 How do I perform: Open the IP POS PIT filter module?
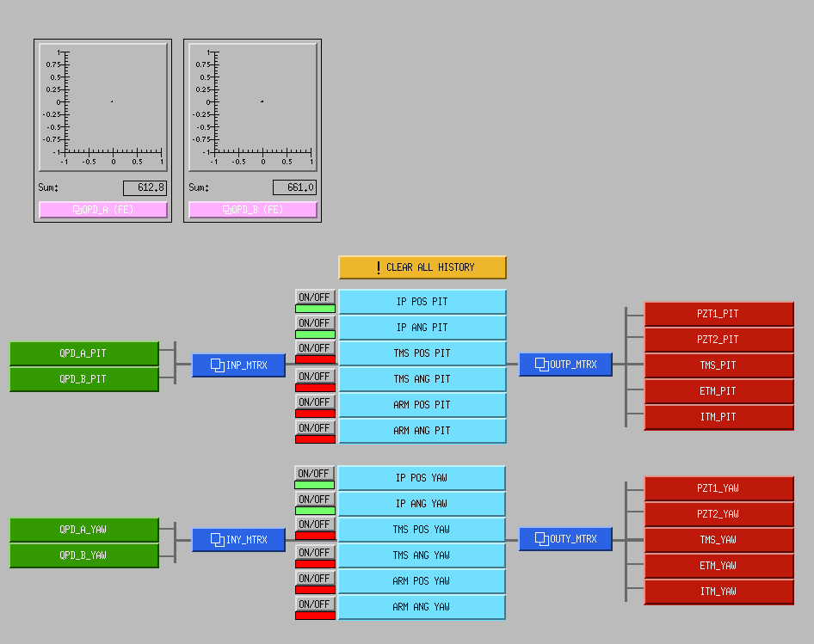[x=422, y=302]
